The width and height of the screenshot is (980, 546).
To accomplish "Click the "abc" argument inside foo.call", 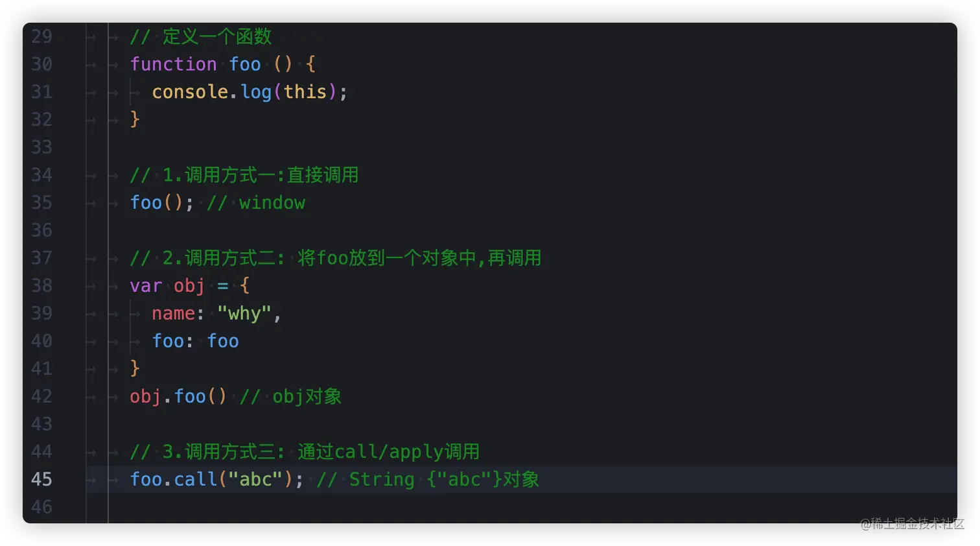I will [255, 479].
